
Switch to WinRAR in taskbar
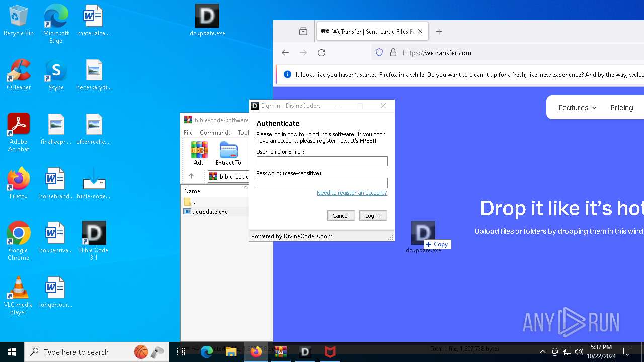pyautogui.click(x=281, y=352)
